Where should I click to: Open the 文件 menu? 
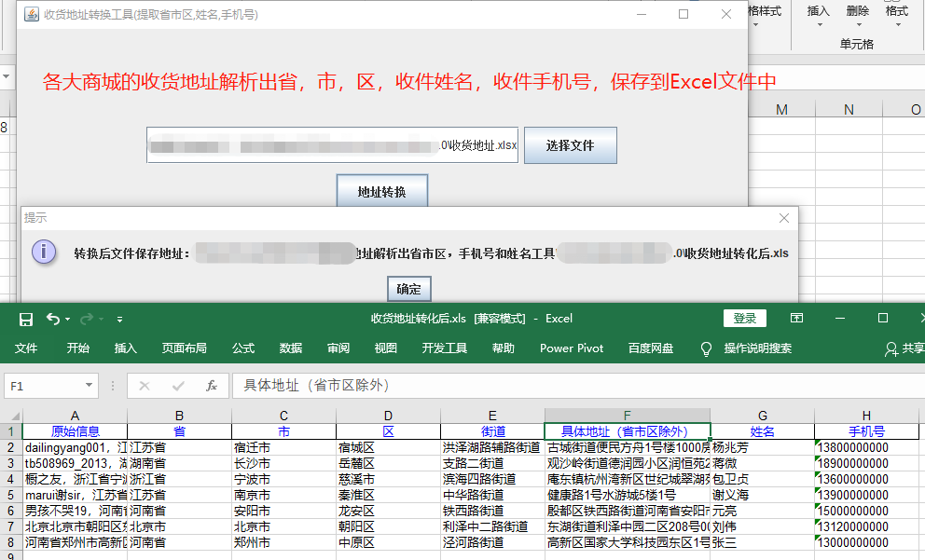point(26,348)
